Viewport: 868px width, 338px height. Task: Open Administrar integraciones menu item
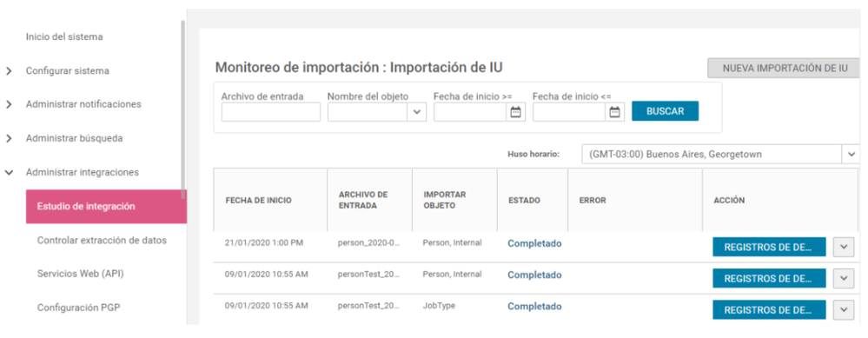(83, 173)
